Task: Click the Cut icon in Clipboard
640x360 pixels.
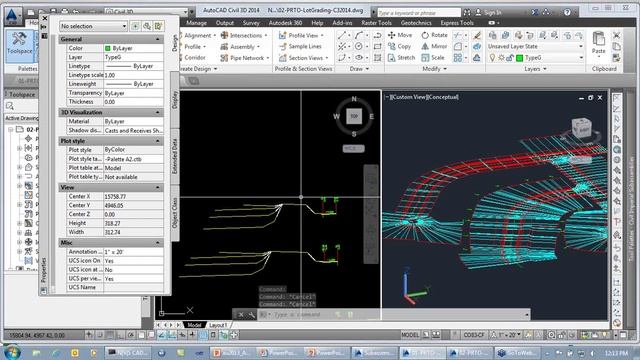Action: tap(616, 36)
